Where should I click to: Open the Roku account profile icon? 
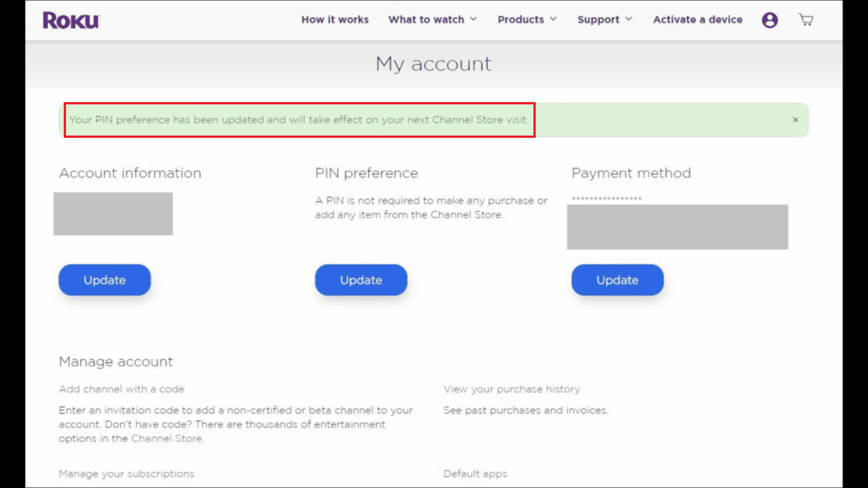point(769,20)
